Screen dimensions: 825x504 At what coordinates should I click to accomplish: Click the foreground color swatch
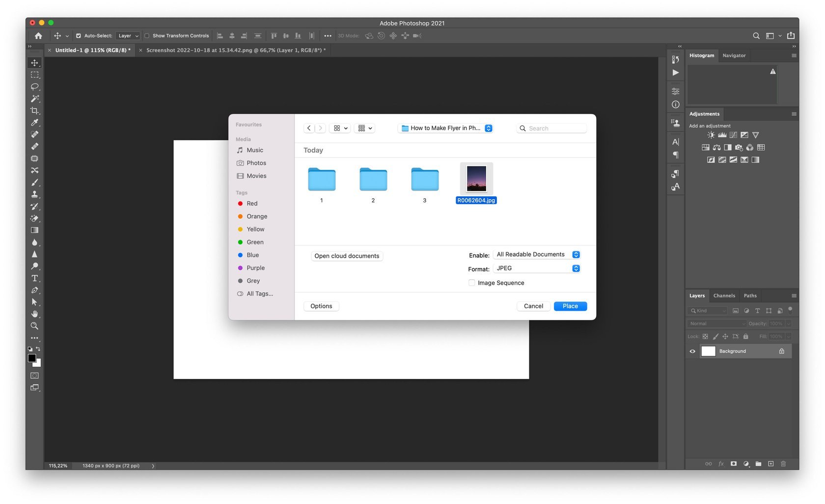point(32,359)
